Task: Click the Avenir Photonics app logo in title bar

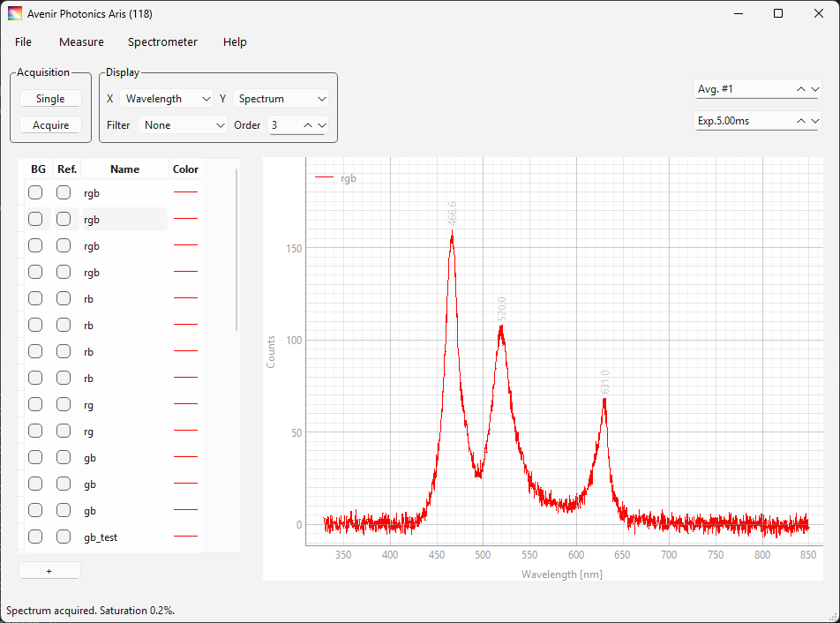Action: [15, 13]
